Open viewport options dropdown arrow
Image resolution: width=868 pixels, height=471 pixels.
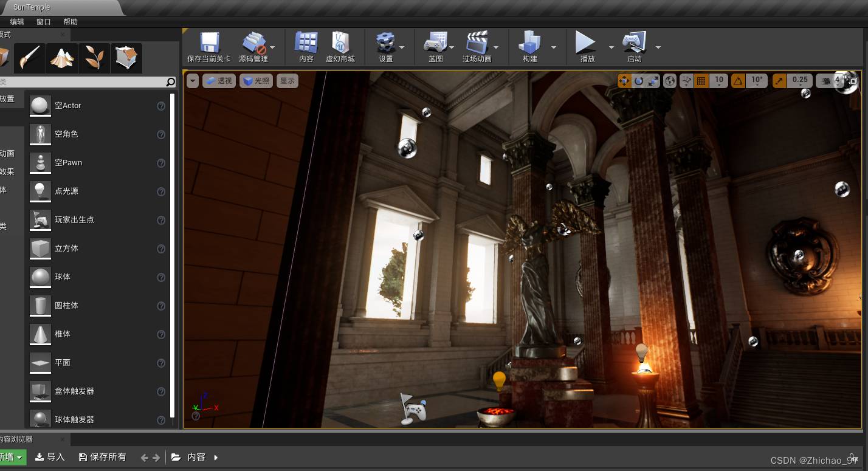(x=193, y=81)
